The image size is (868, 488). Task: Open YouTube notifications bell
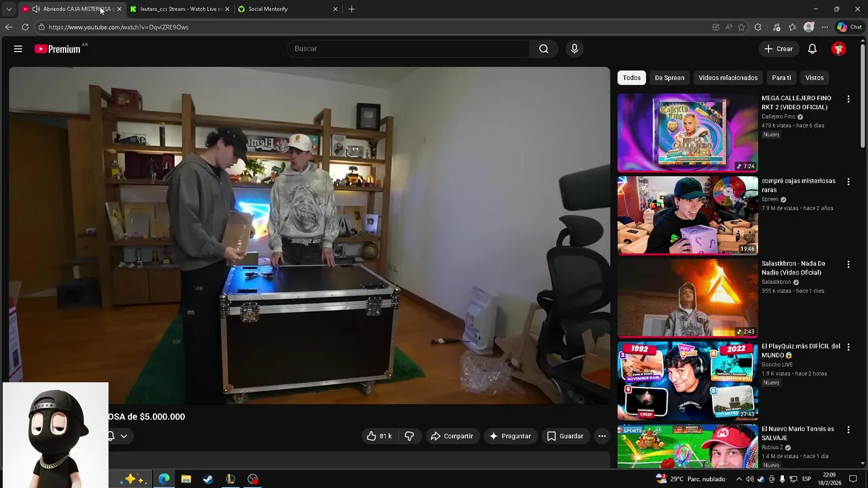(812, 49)
